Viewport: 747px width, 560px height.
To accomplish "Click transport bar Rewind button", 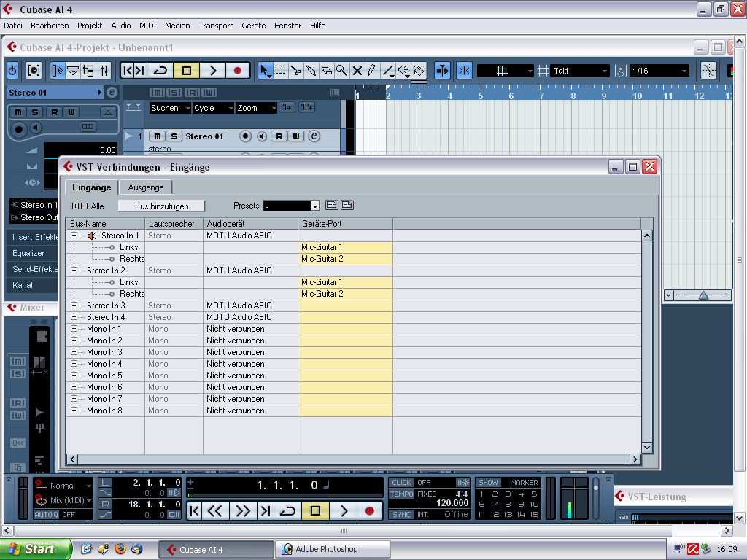I will pos(215,511).
